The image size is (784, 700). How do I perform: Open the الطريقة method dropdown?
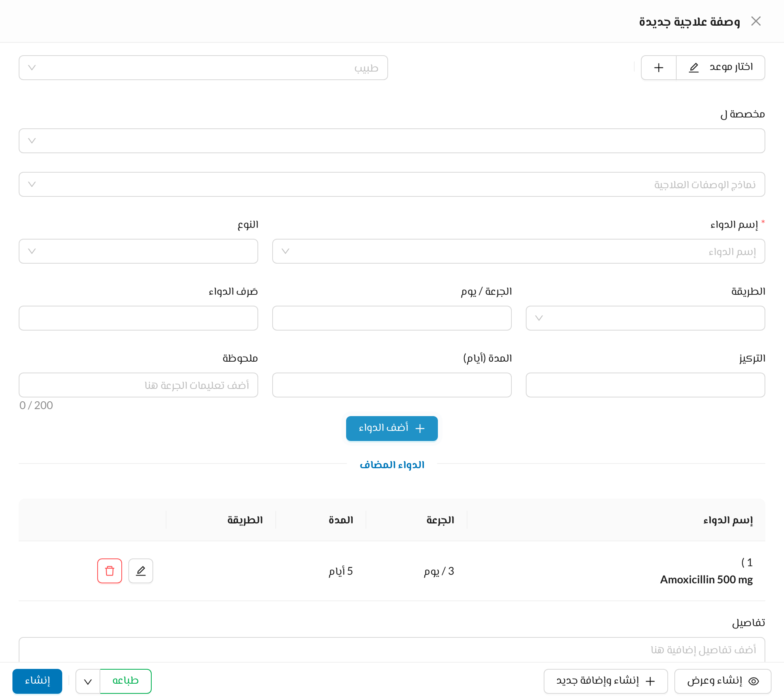[646, 318]
